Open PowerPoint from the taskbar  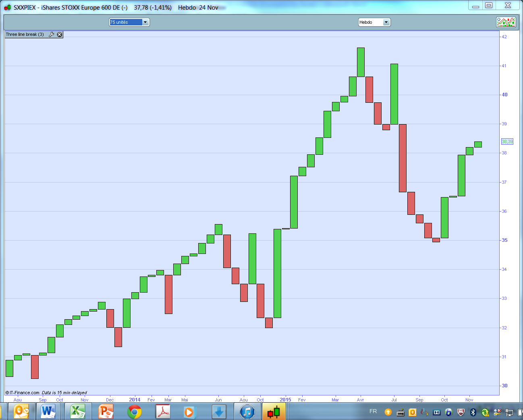(x=106, y=412)
